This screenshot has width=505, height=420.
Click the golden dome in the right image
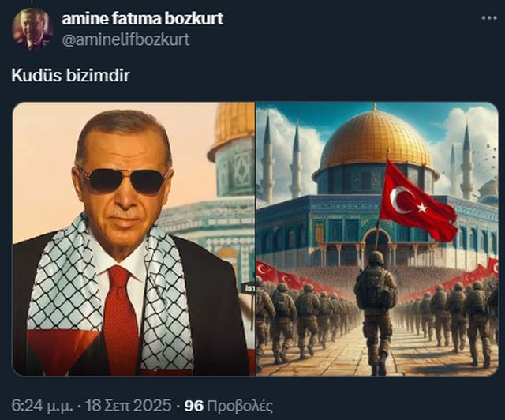click(x=376, y=141)
